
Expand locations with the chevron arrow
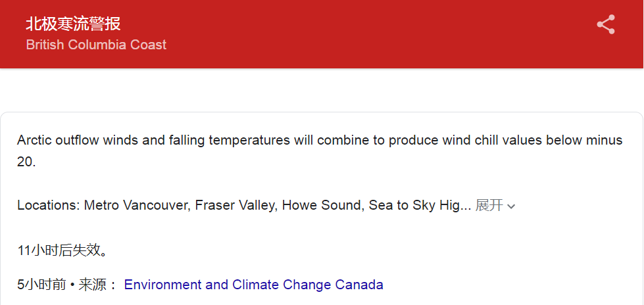(511, 206)
